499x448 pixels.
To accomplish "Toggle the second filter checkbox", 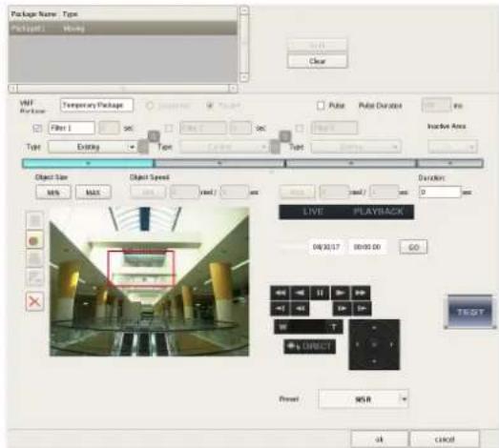I will coord(169,128).
